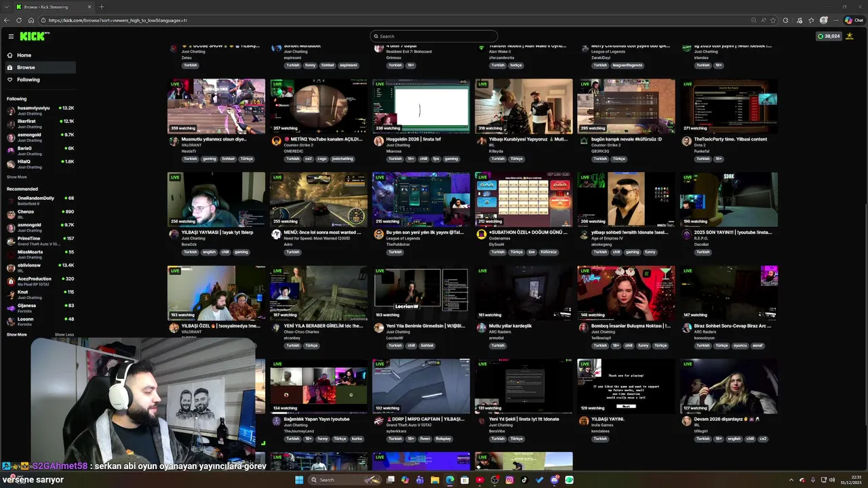
Task: Open Chenzo channel in Recommended list
Action: click(x=40, y=213)
